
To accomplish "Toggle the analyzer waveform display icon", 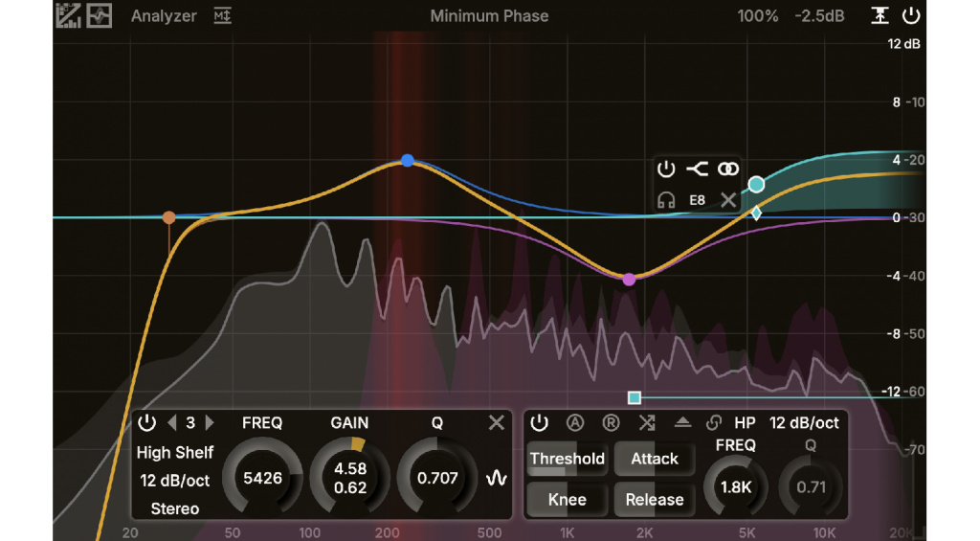I will coord(100,15).
